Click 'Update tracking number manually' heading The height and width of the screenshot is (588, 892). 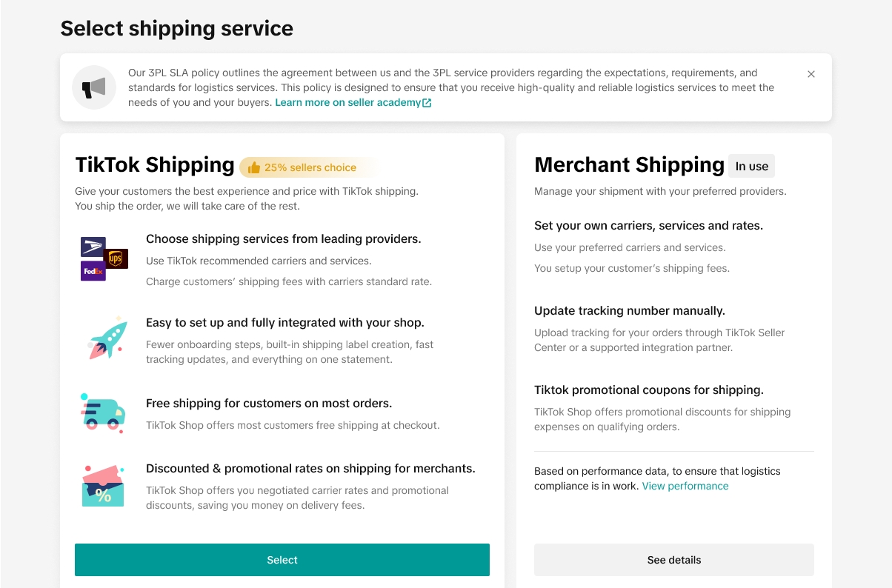(x=629, y=311)
